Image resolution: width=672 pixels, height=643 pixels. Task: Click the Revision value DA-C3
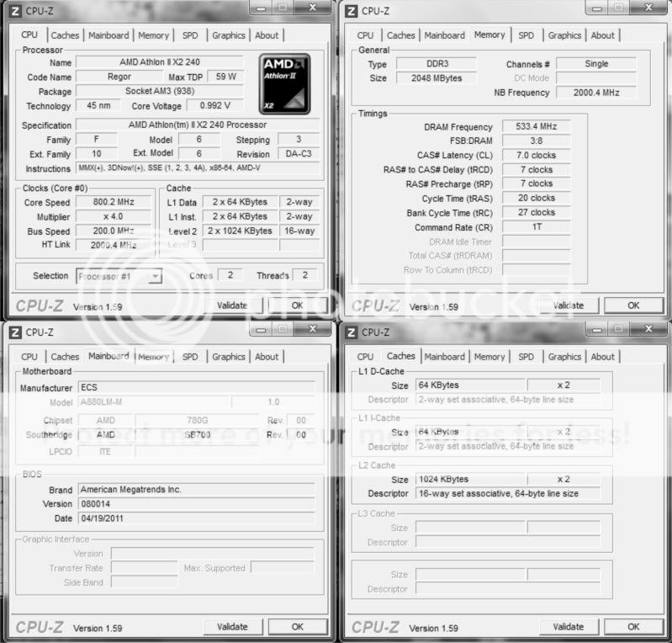click(299, 153)
